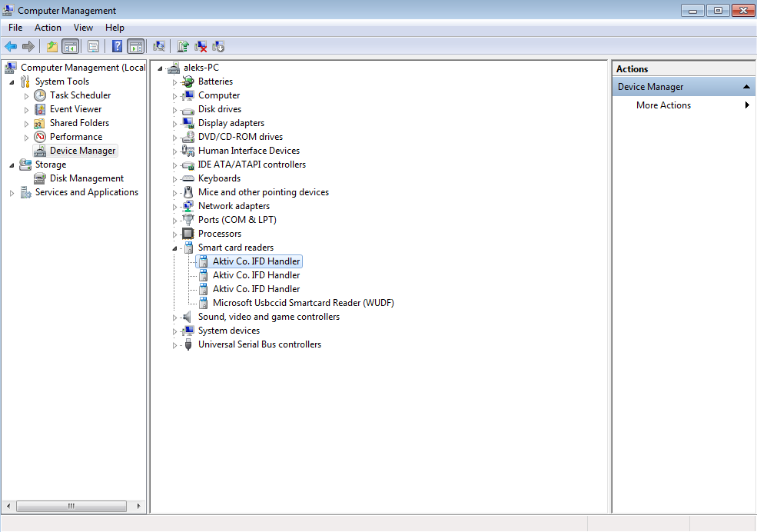Click the Disable device down-arrow toolbar icon
The width and height of the screenshot is (757, 532).
coord(218,46)
